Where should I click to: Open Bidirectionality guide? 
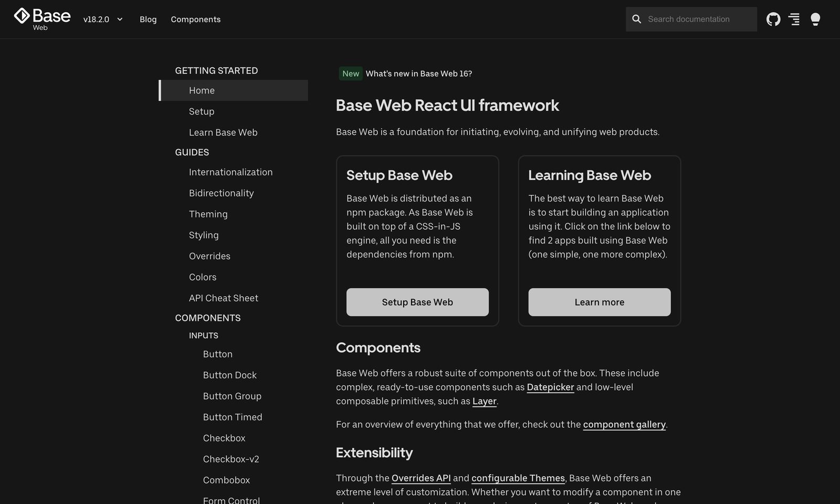pyautogui.click(x=222, y=193)
